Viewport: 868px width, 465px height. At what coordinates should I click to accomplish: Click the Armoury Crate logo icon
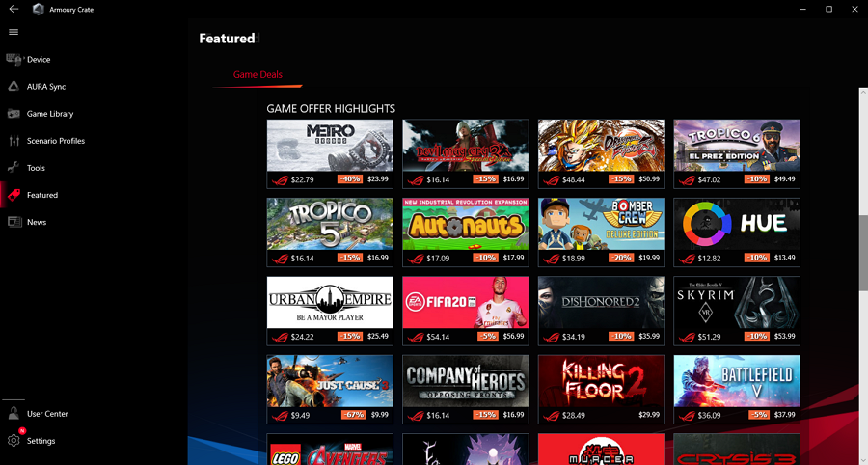click(x=39, y=9)
